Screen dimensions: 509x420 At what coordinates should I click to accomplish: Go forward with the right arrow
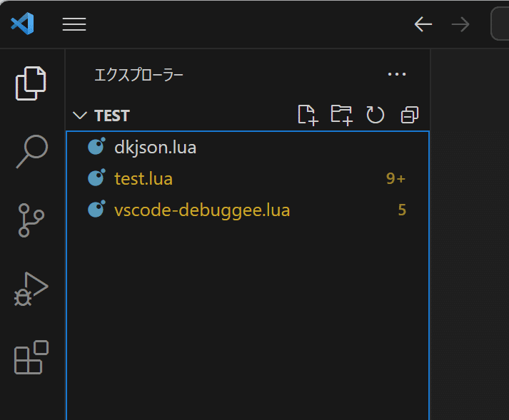pos(460,24)
